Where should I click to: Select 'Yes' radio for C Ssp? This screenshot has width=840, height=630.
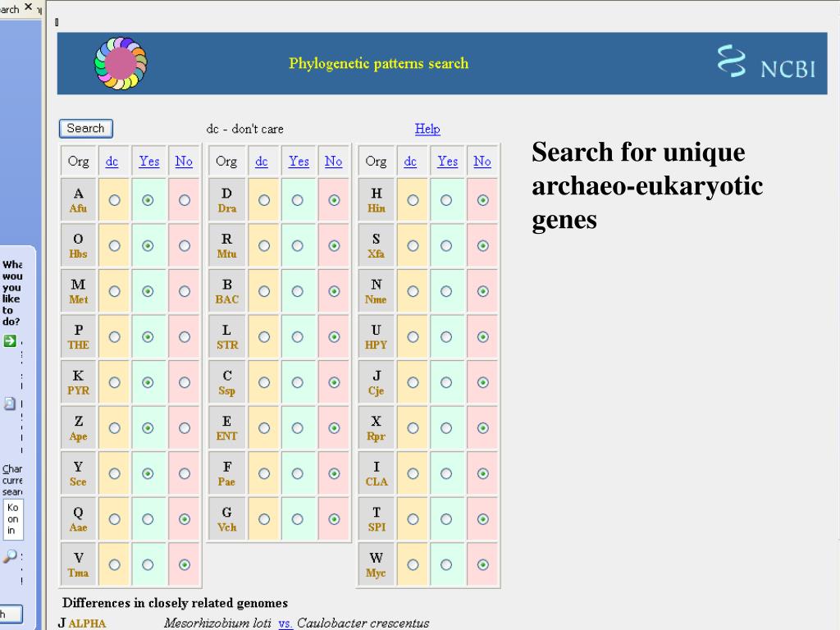(297, 382)
